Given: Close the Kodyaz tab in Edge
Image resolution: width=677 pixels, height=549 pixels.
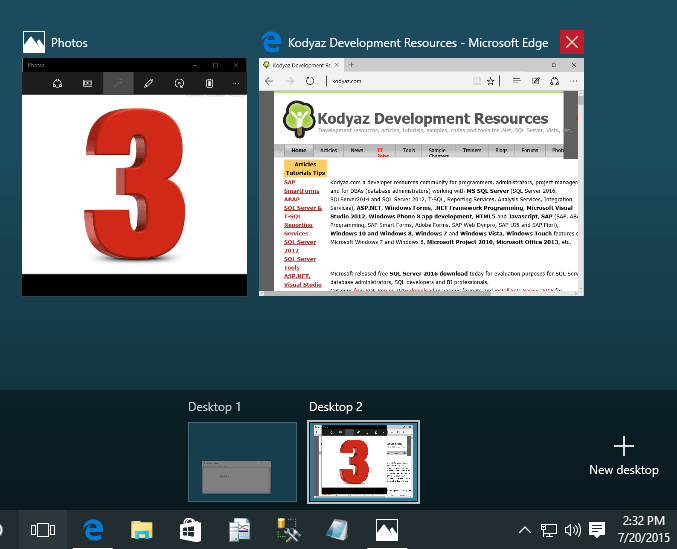Looking at the screenshot, I should click(337, 65).
